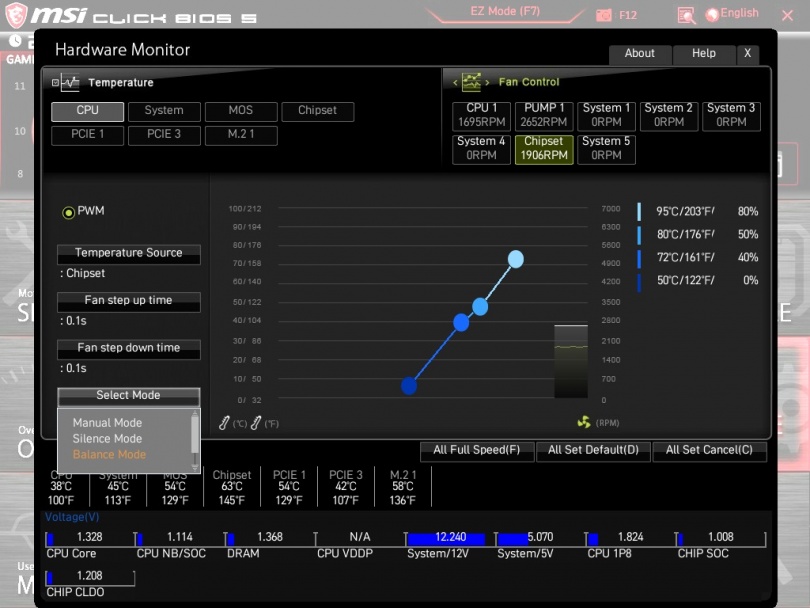
Task: Toggle the MOS temperature sensor
Action: (x=241, y=111)
